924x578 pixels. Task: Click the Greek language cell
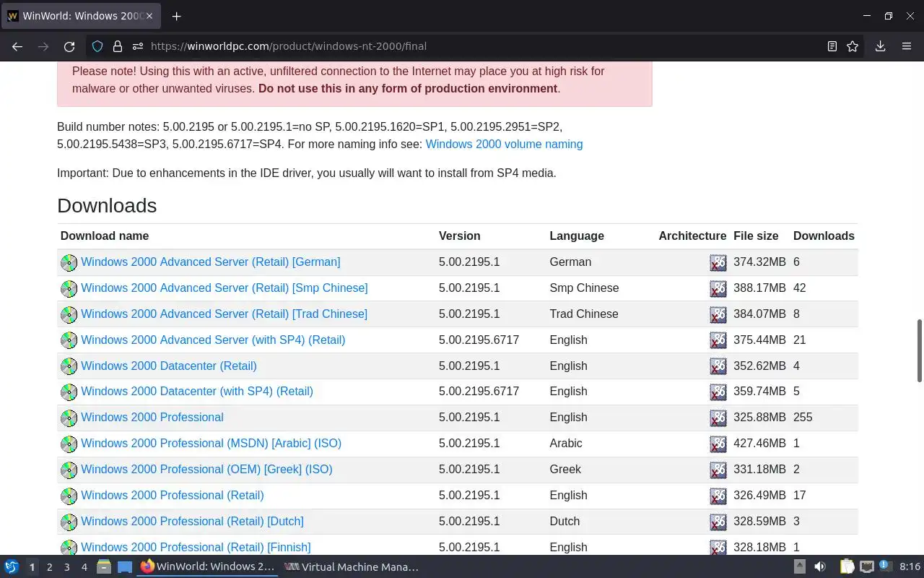(565, 469)
